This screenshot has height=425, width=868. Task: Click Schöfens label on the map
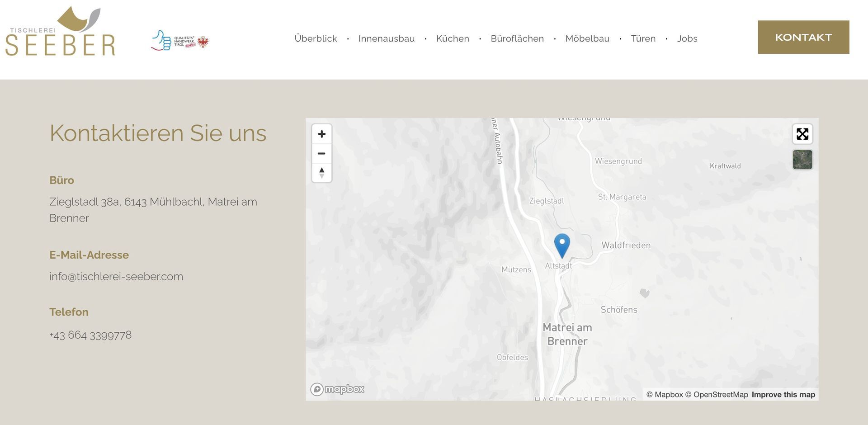[619, 310]
